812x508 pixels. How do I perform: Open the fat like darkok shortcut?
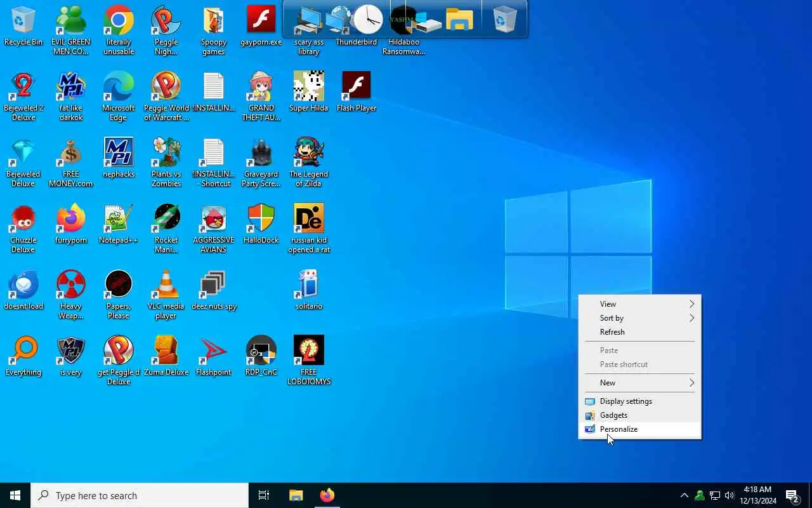(71, 97)
